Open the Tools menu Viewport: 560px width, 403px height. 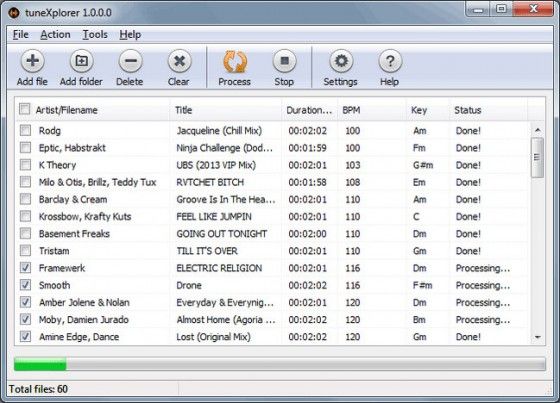[x=95, y=35]
